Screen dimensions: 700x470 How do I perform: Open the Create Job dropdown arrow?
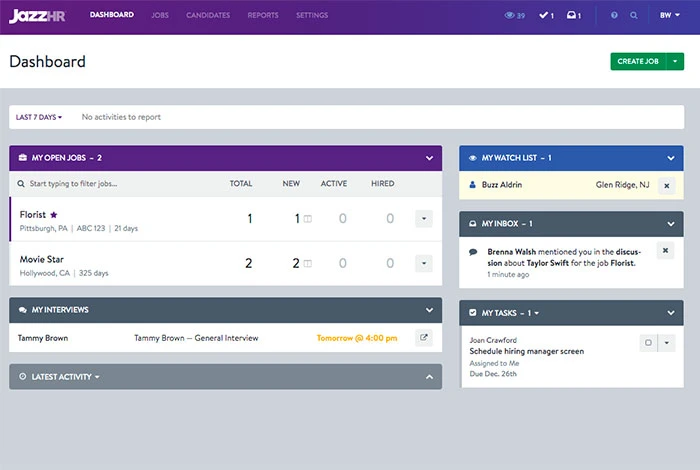click(x=676, y=61)
